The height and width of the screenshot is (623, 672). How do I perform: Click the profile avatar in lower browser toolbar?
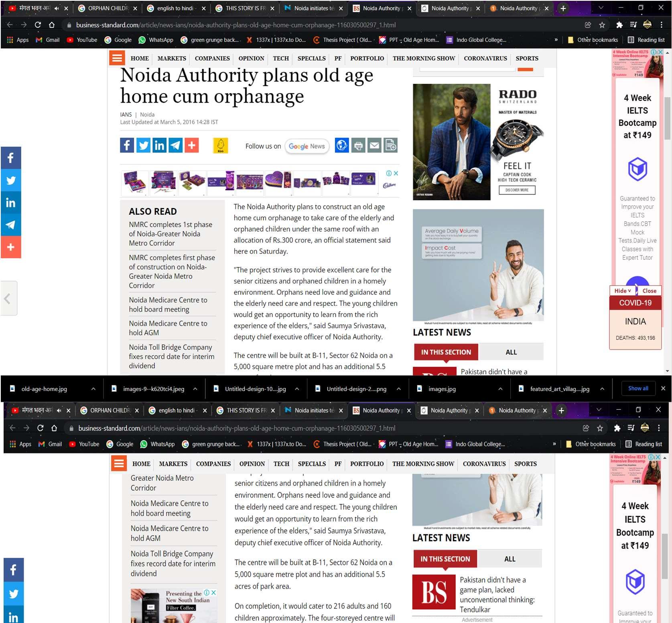pyautogui.click(x=645, y=428)
